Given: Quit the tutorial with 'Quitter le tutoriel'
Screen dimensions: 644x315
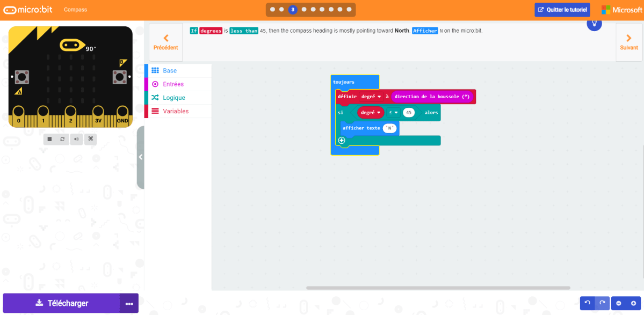Looking at the screenshot, I should (562, 9).
